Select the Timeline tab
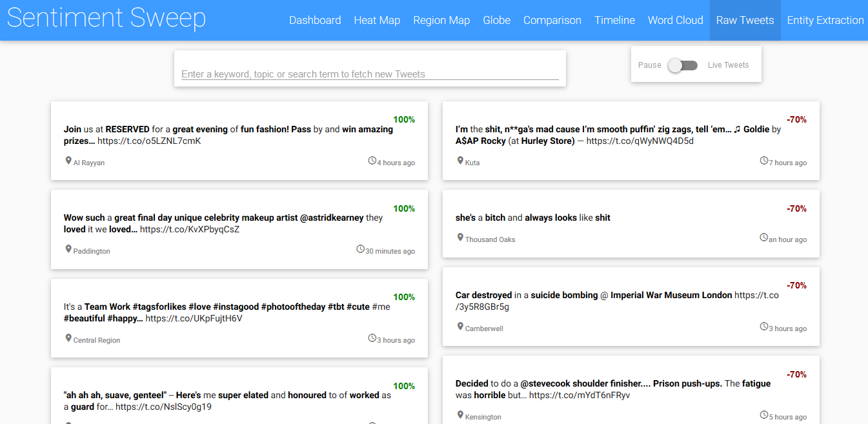The height and width of the screenshot is (424, 868). click(x=614, y=20)
